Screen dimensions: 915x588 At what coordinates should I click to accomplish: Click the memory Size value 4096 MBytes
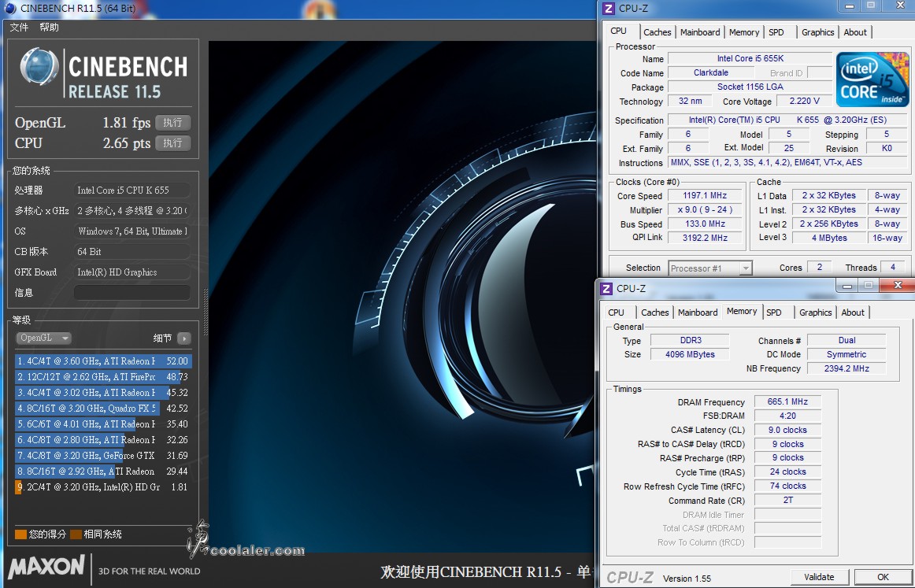(x=691, y=355)
